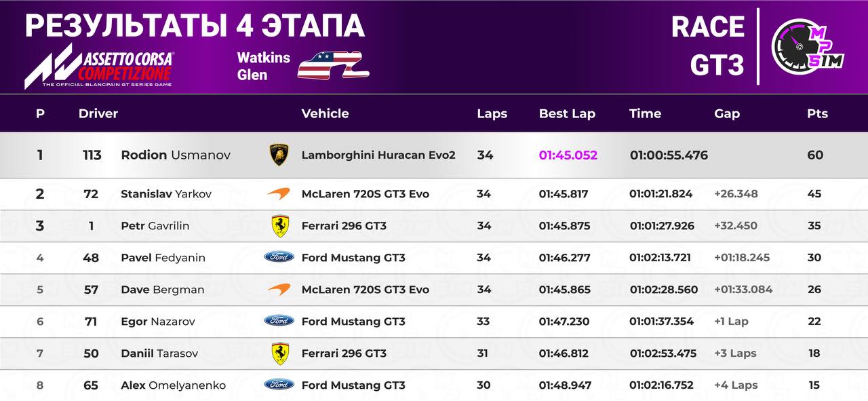Click driver name Dave Bergman

click(163, 290)
